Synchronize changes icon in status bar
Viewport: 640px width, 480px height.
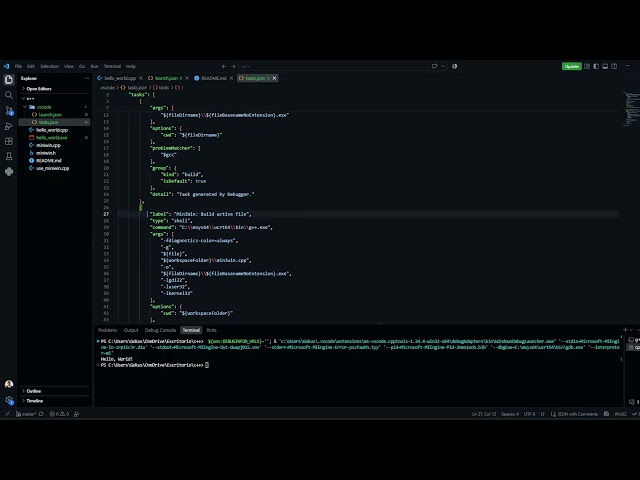[41, 414]
